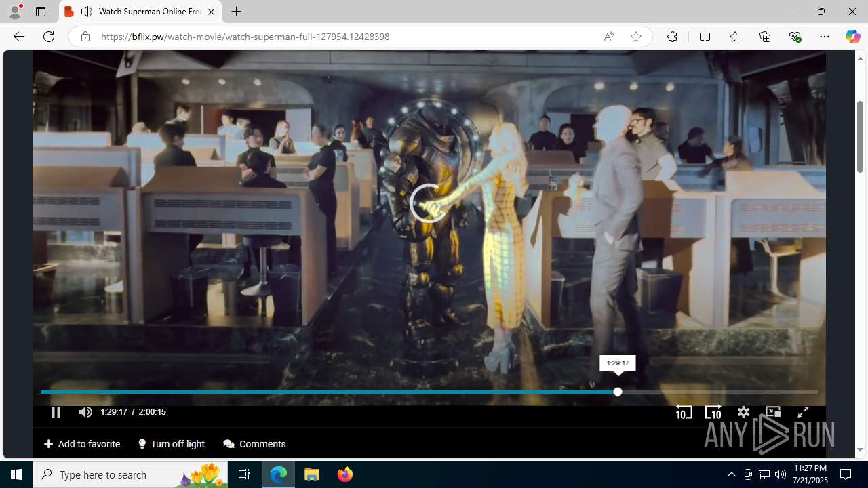Open Edge settings and more menu
This screenshot has height=488, width=868.
point(825,37)
